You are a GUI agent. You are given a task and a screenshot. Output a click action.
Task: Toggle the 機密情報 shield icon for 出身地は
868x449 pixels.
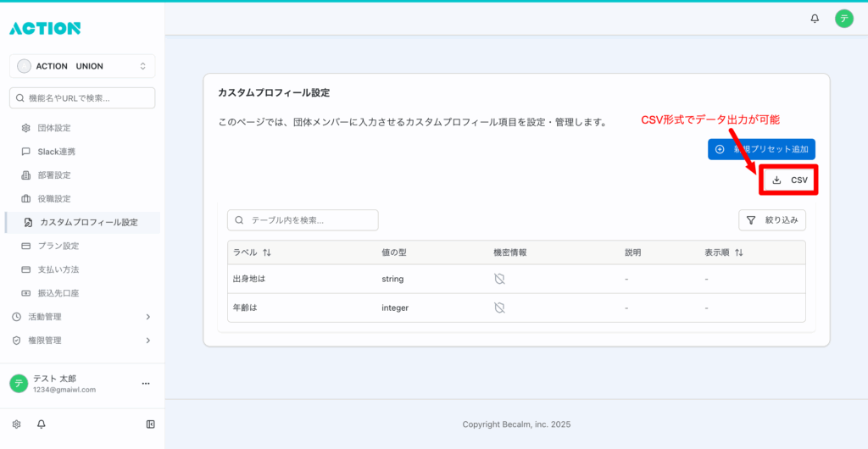[x=499, y=279]
